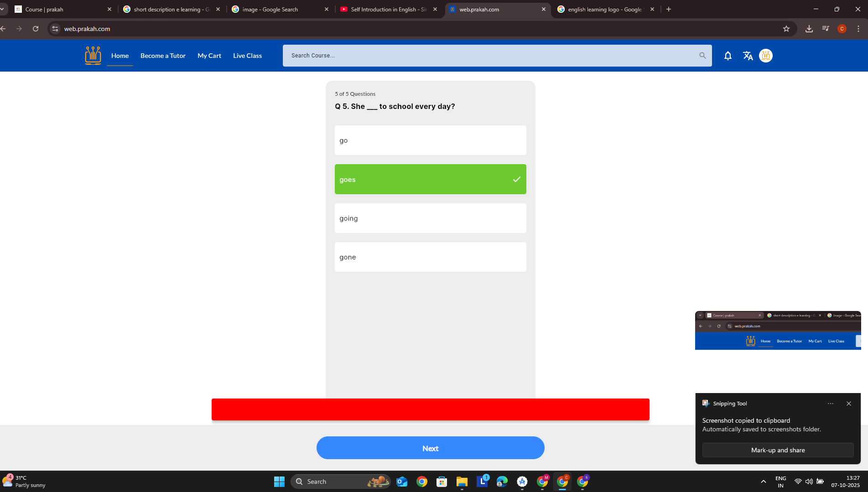The height and width of the screenshot is (492, 868).
Task: Click the notification bell icon
Action: (728, 56)
